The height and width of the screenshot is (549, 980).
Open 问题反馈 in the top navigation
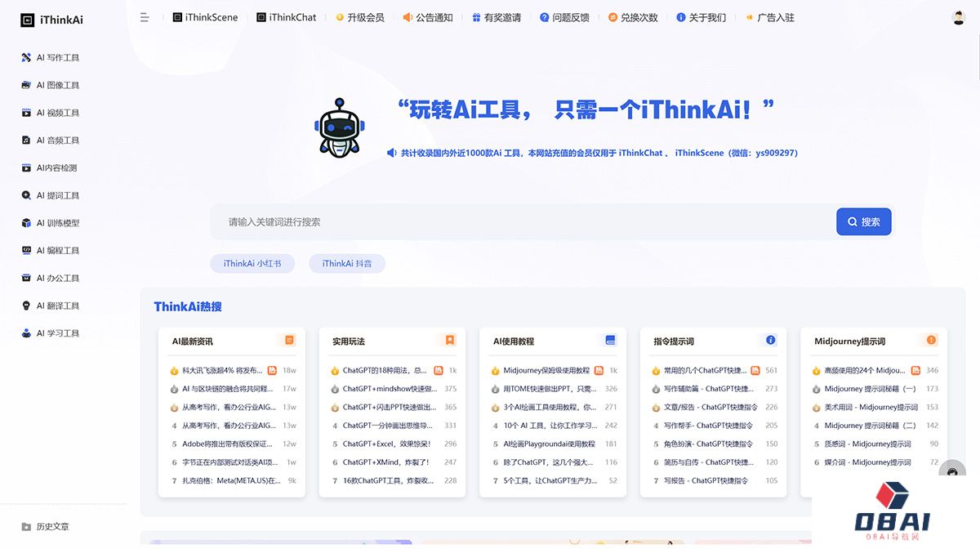(x=564, y=17)
